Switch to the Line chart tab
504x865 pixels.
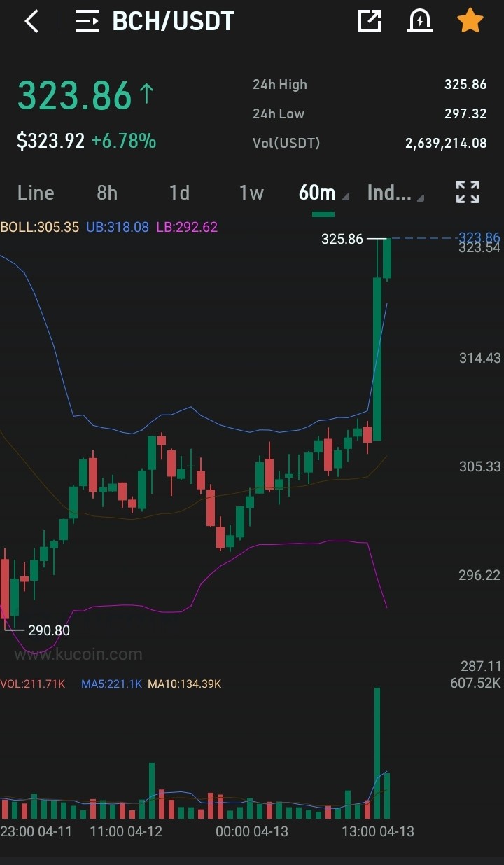pyautogui.click(x=36, y=193)
